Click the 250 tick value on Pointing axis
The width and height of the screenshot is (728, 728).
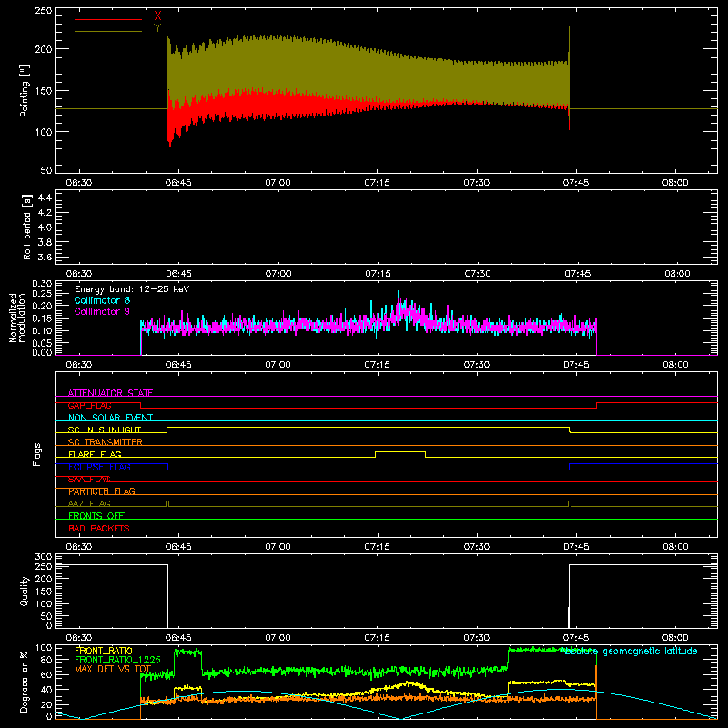[x=44, y=10]
